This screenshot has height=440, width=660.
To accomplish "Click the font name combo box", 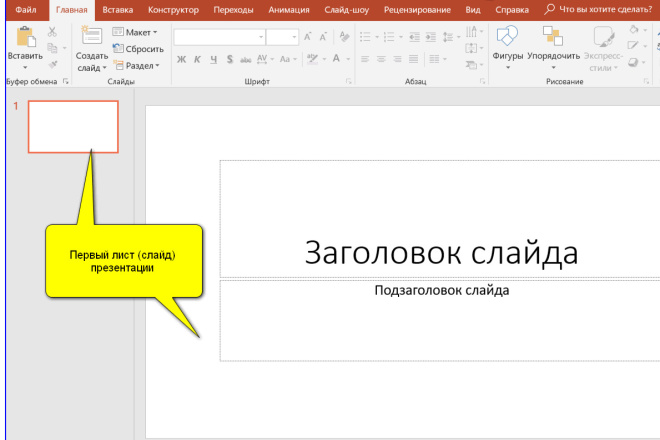I will (x=219, y=37).
